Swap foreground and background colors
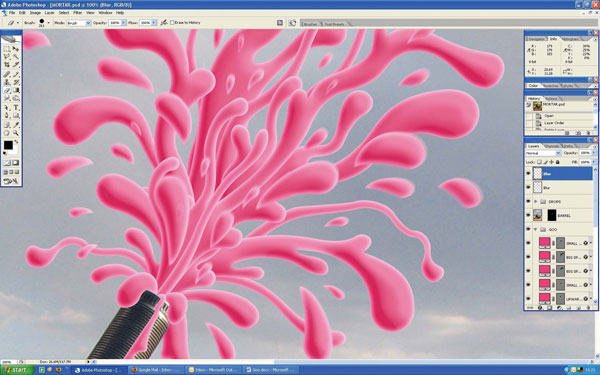This screenshot has height=375, width=600. [x=16, y=142]
